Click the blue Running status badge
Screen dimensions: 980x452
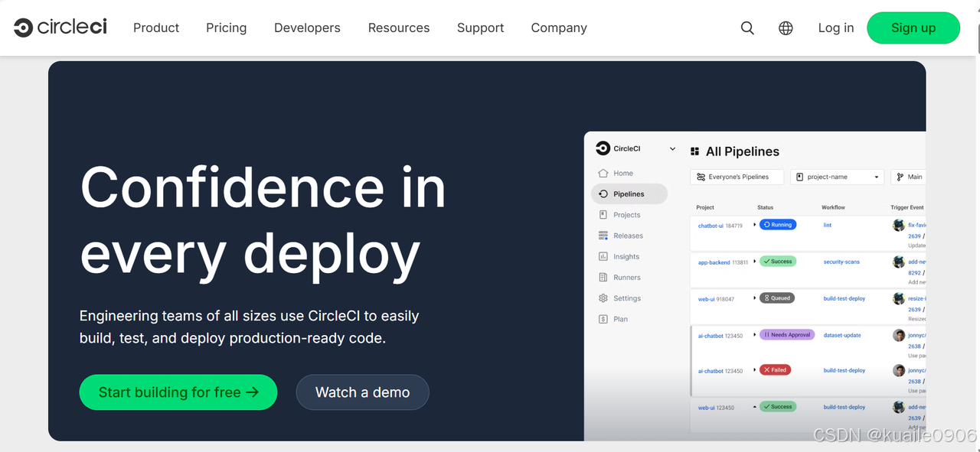778,225
